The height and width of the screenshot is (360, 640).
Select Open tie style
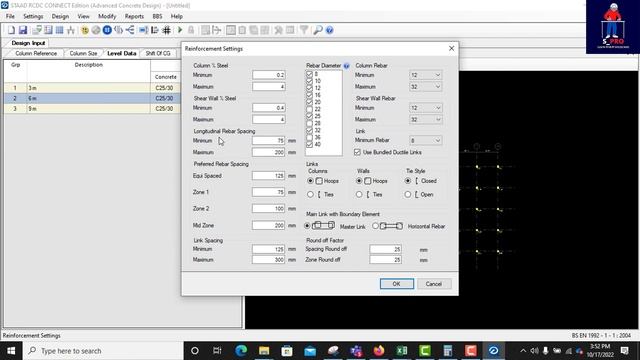(x=408, y=195)
